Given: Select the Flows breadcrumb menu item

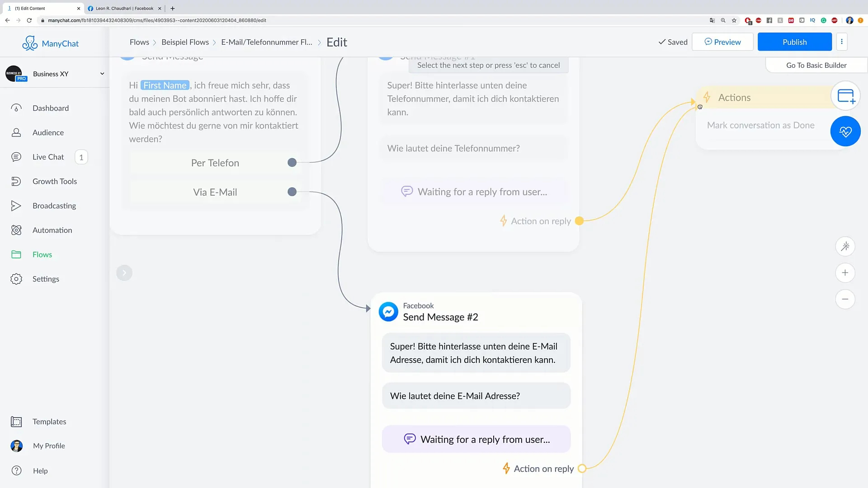Looking at the screenshot, I should tap(140, 42).
